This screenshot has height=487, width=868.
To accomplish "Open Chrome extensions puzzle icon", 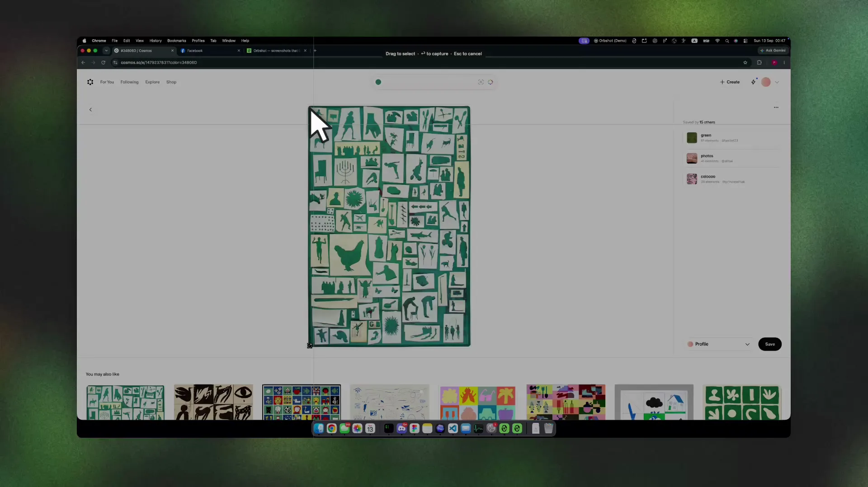I will coord(759,63).
